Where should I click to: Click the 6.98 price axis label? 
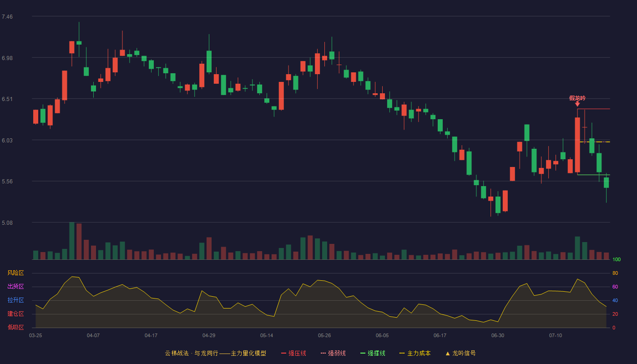point(7,58)
